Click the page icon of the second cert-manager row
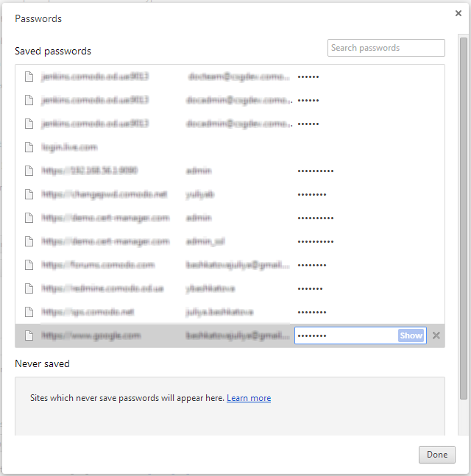 pyautogui.click(x=29, y=241)
